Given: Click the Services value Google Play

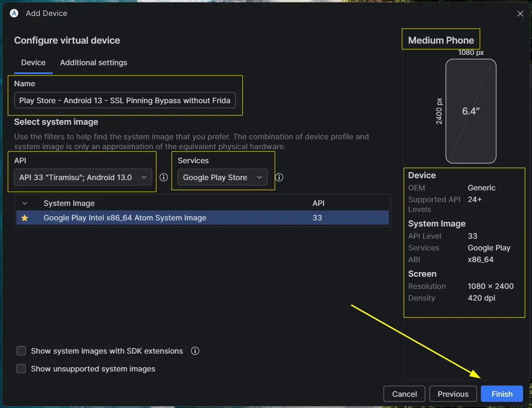Looking at the screenshot, I should 489,248.
